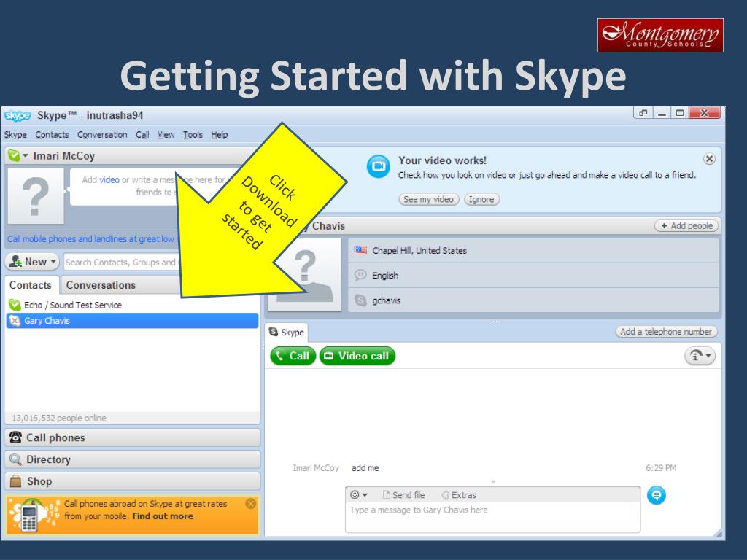
Task: Click the green Call button
Action: pyautogui.click(x=293, y=356)
